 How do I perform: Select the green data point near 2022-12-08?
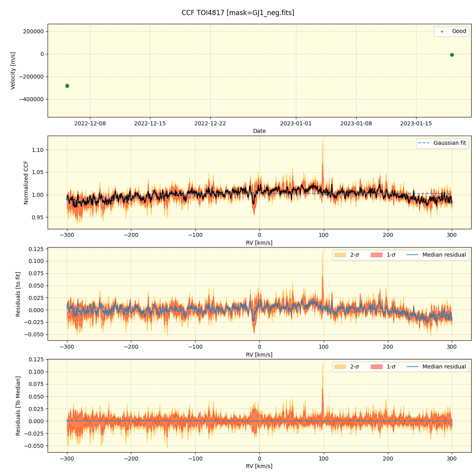pos(67,86)
